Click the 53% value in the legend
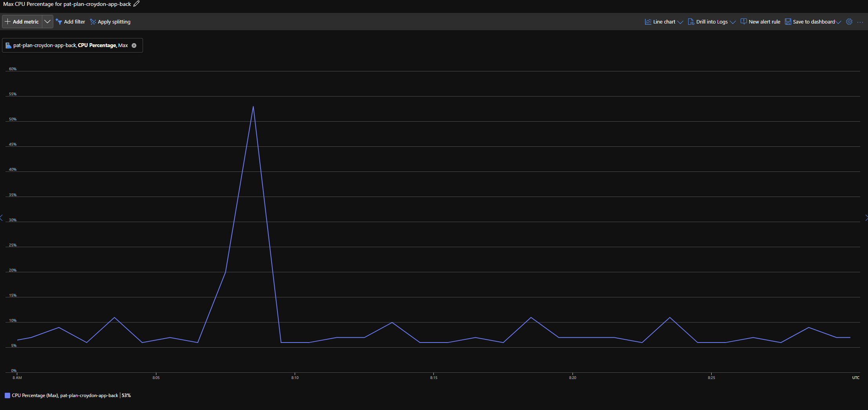The width and height of the screenshot is (868, 410). point(126,395)
